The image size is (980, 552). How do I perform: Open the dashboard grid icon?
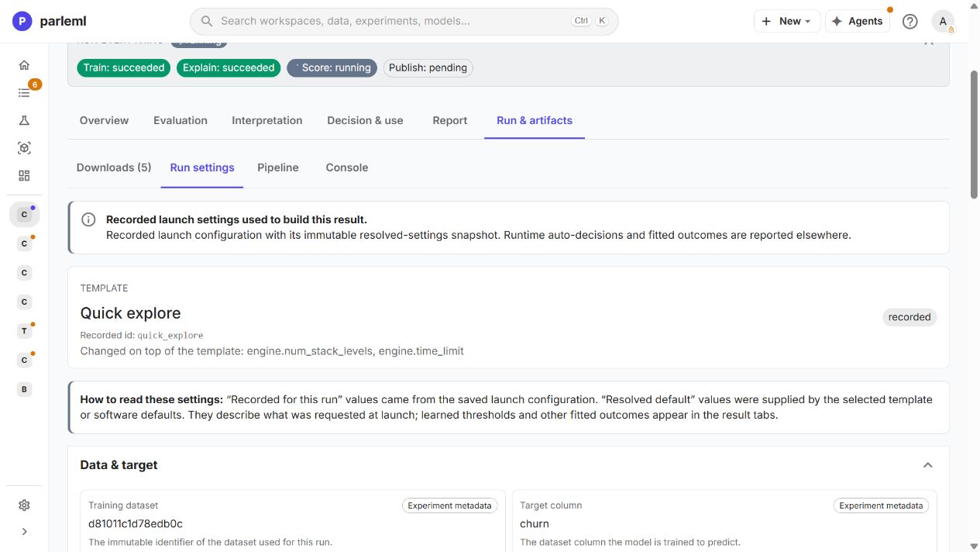(x=24, y=175)
